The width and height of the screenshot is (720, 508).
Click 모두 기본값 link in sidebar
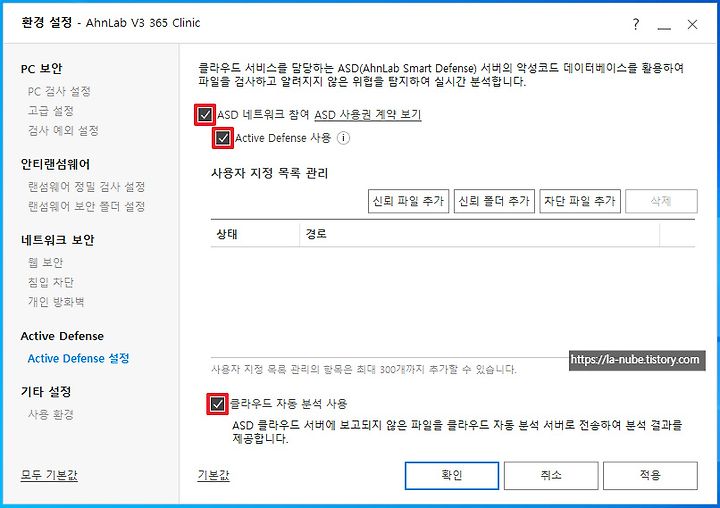tap(49, 474)
